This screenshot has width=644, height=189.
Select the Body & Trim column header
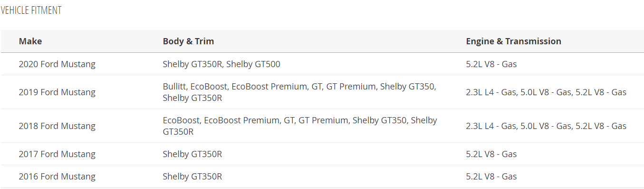click(188, 41)
